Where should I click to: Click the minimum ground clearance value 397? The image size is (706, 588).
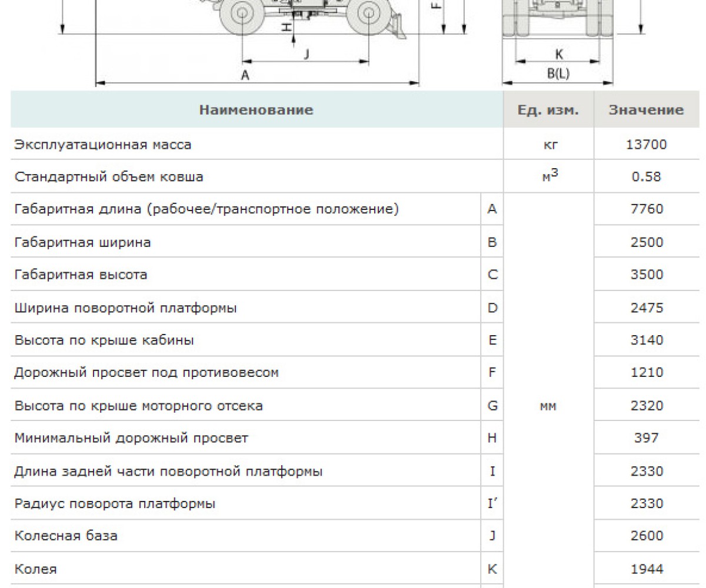pos(647,438)
